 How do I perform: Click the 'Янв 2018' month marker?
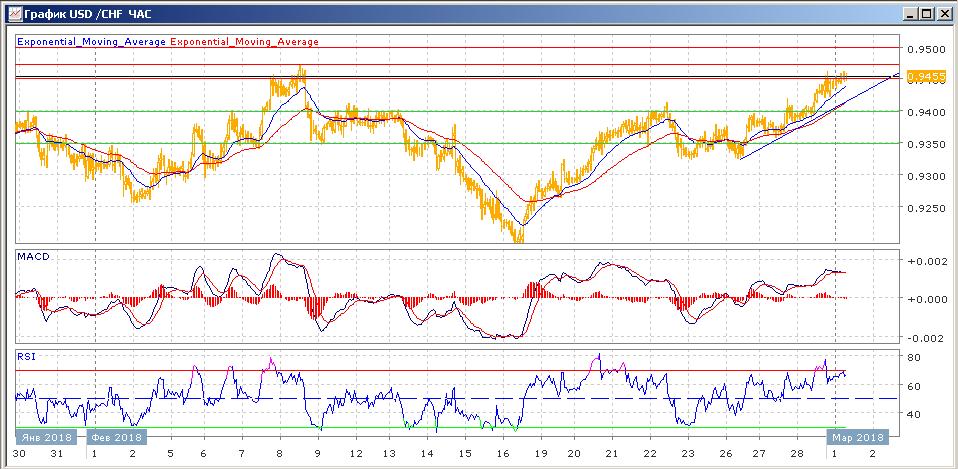(x=41, y=437)
